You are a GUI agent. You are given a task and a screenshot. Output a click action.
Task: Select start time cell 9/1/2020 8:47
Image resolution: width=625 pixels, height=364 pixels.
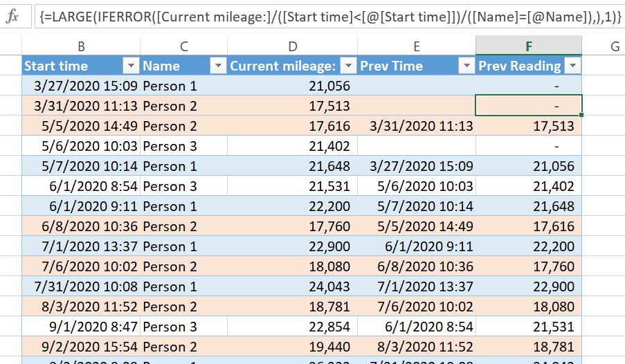pos(81,327)
